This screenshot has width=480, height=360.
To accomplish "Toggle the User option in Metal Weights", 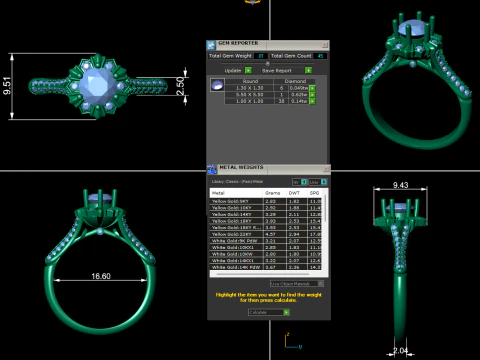I will coord(318,182).
